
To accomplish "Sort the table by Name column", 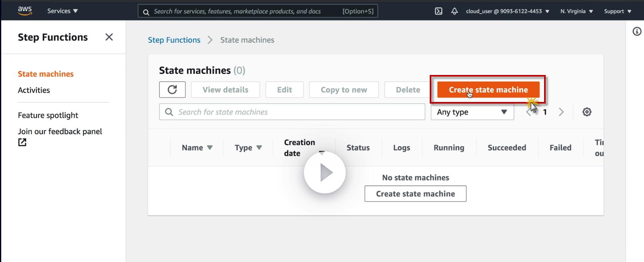I will click(x=197, y=148).
